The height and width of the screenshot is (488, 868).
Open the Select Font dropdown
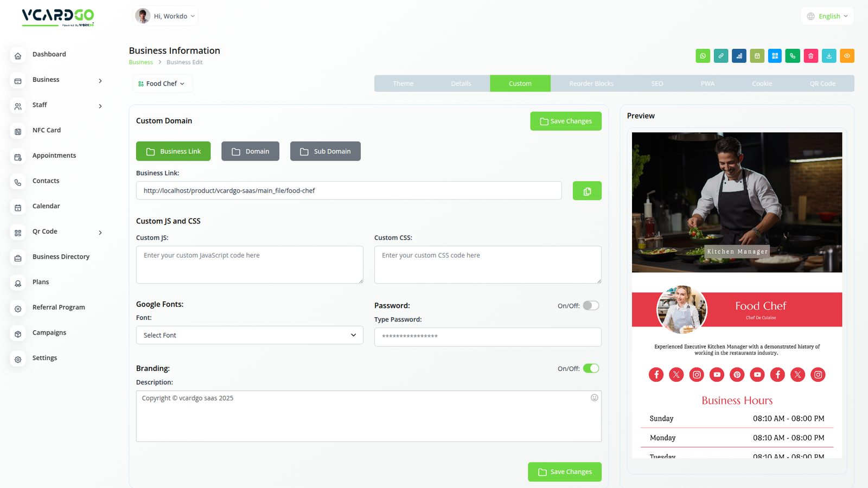250,335
